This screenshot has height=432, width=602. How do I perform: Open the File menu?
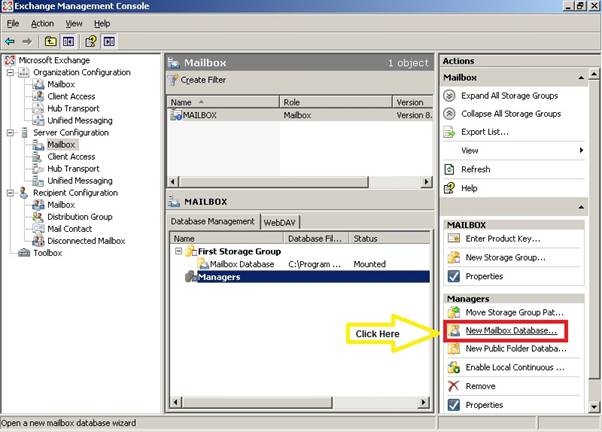(x=13, y=23)
